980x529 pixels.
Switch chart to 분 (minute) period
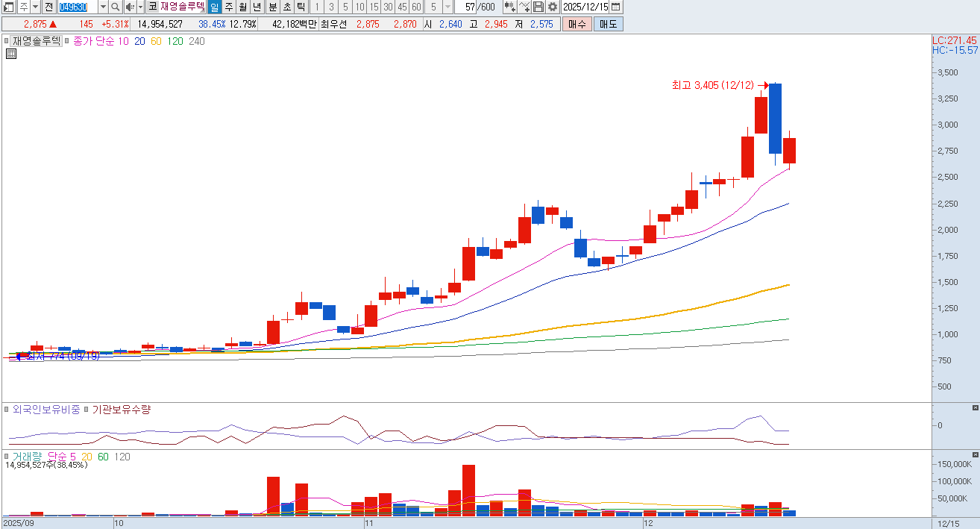[272, 7]
